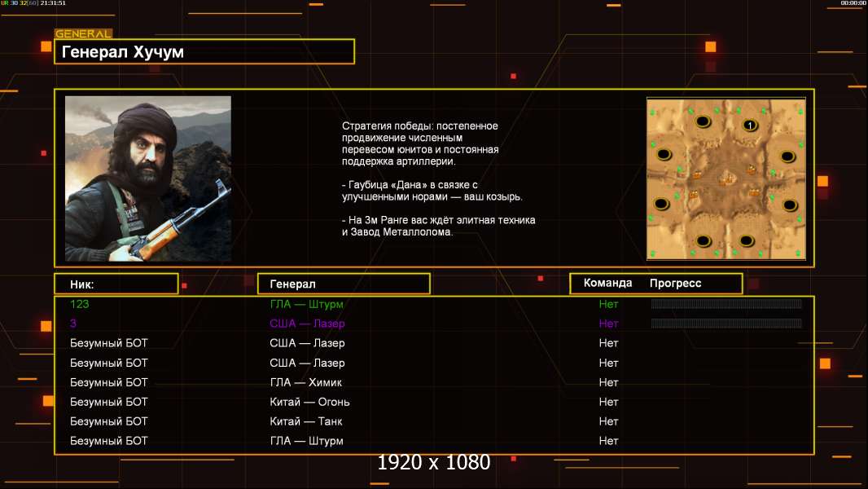Click the "Китай — Огонь" general entry
Screen dimensions: 868x489
[309, 402]
